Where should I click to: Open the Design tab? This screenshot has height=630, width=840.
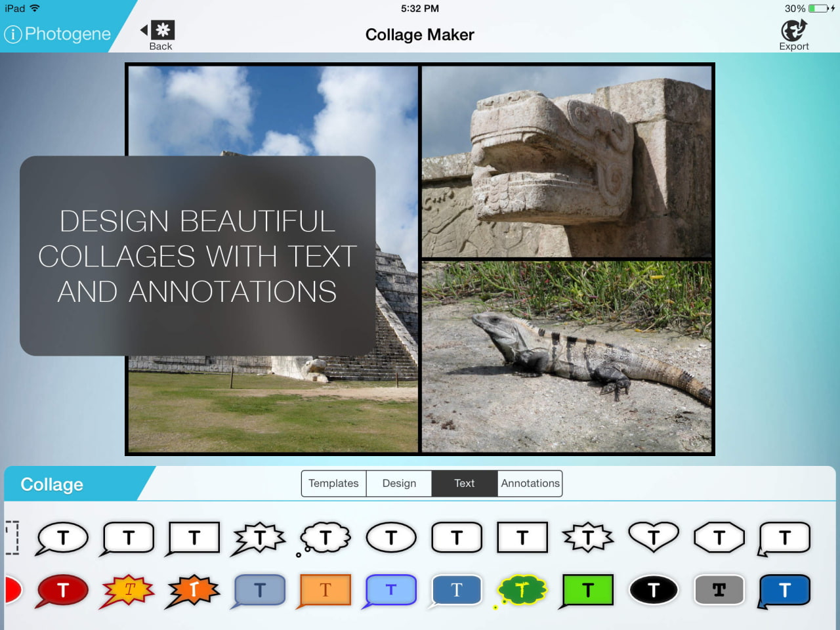[x=399, y=484]
